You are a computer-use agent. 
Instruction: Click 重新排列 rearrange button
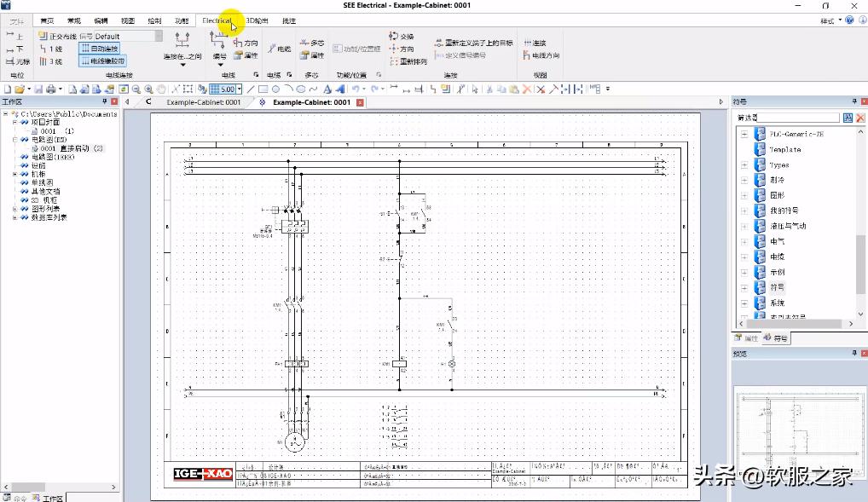408,61
